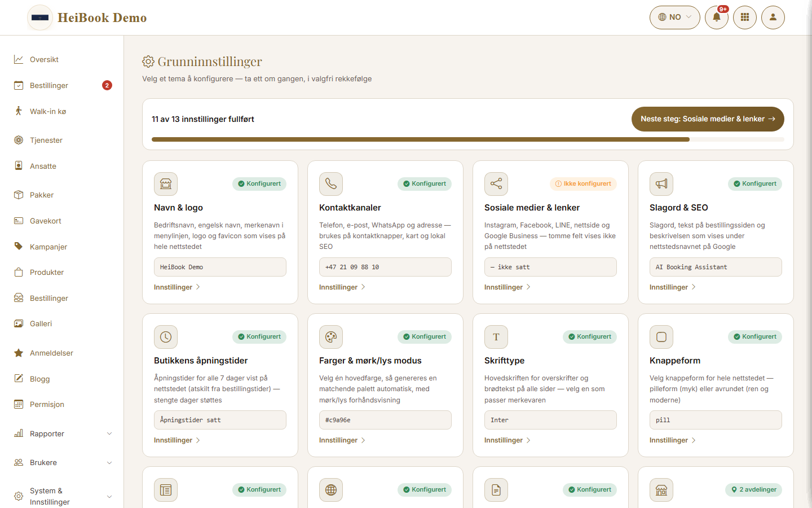Open the user profile icon
Image resolution: width=812 pixels, height=508 pixels.
(x=773, y=17)
